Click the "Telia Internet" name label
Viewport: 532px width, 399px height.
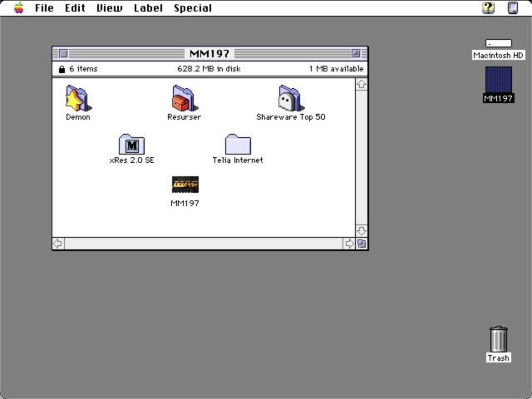pos(238,160)
